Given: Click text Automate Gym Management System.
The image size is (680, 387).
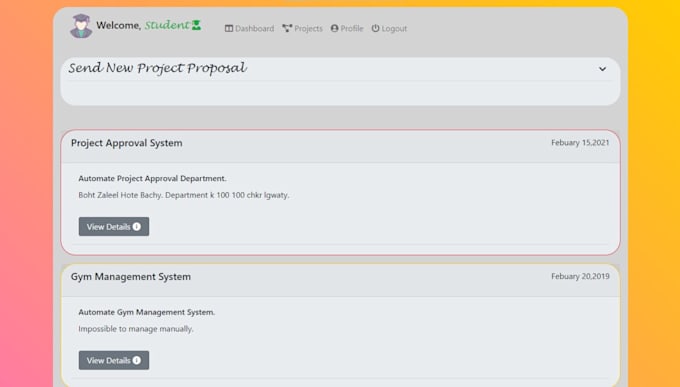Looking at the screenshot, I should click(147, 312).
